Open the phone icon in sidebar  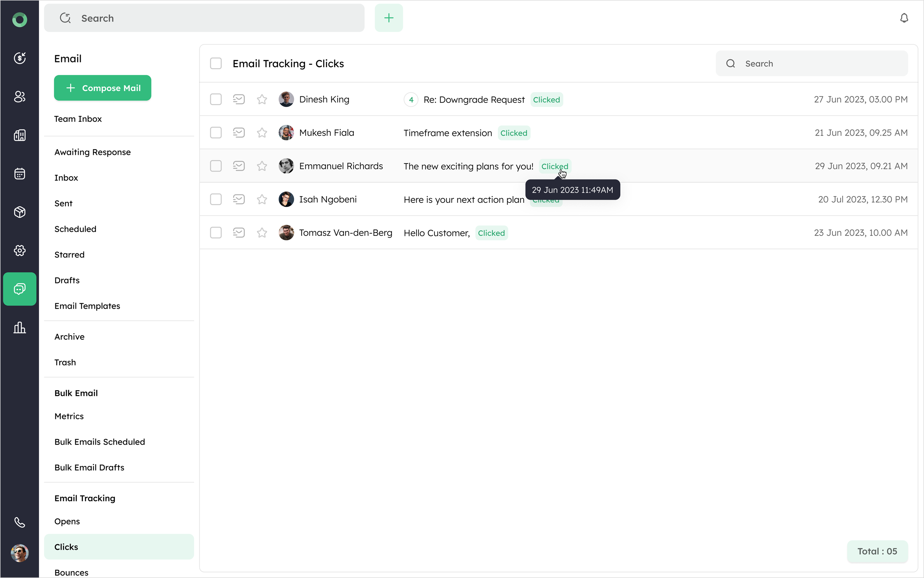click(x=20, y=522)
